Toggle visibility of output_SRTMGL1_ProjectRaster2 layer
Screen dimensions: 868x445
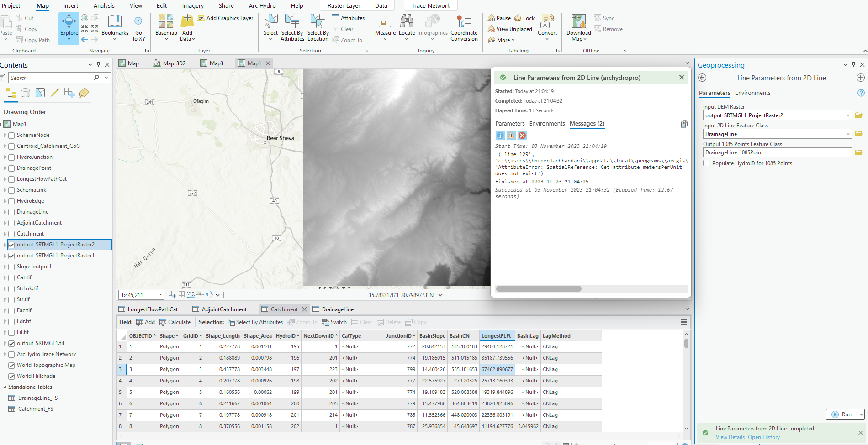click(12, 244)
